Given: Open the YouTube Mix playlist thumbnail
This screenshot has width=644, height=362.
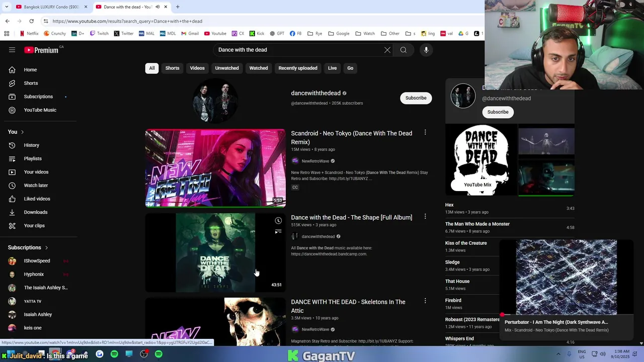Looking at the screenshot, I should 481,160.
